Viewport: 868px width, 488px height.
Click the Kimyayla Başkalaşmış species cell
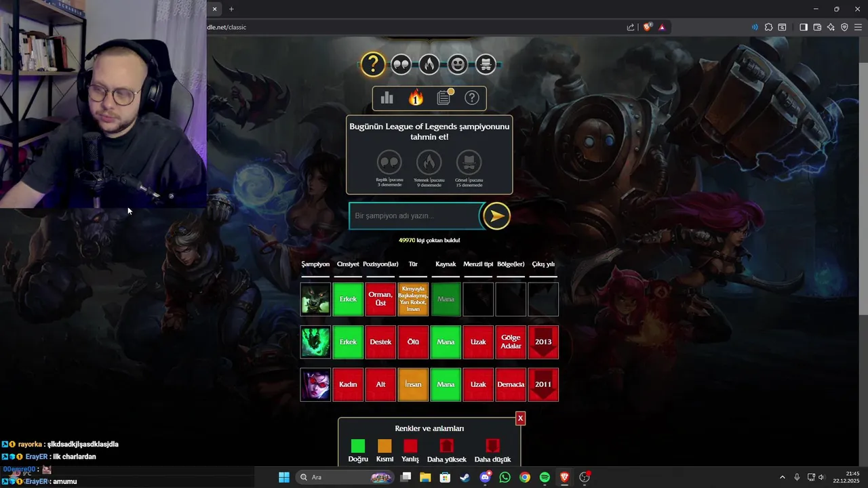tap(413, 299)
